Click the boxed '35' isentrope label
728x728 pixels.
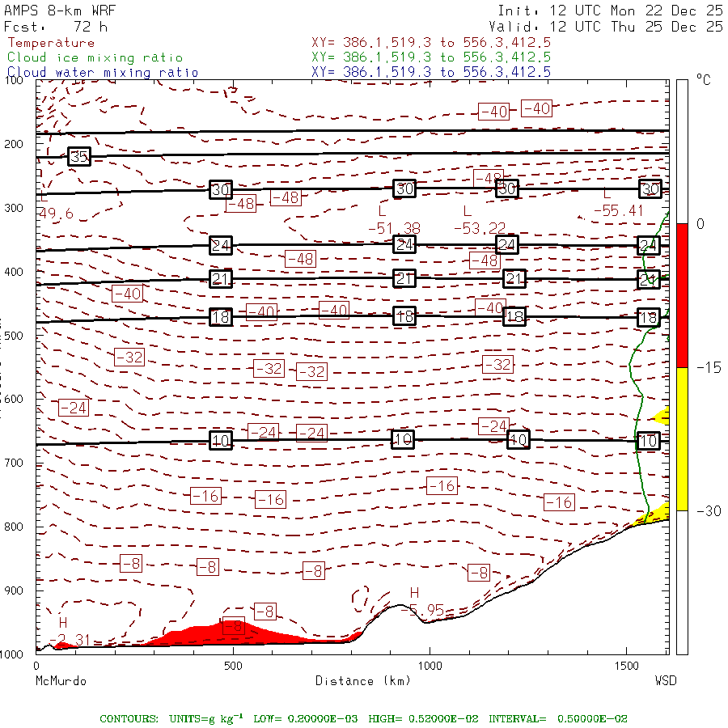coord(79,156)
